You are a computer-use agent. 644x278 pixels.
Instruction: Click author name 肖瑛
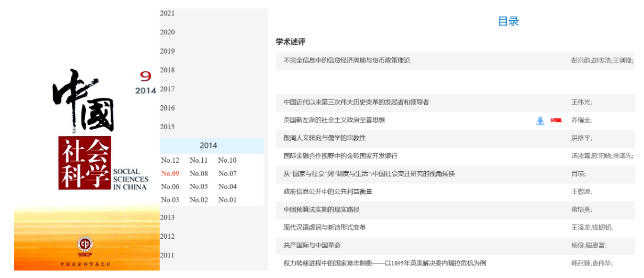click(x=578, y=174)
